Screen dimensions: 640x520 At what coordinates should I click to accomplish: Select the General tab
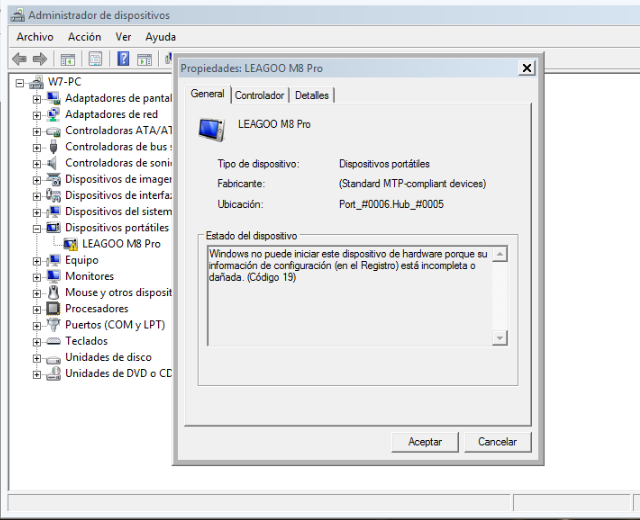click(208, 94)
